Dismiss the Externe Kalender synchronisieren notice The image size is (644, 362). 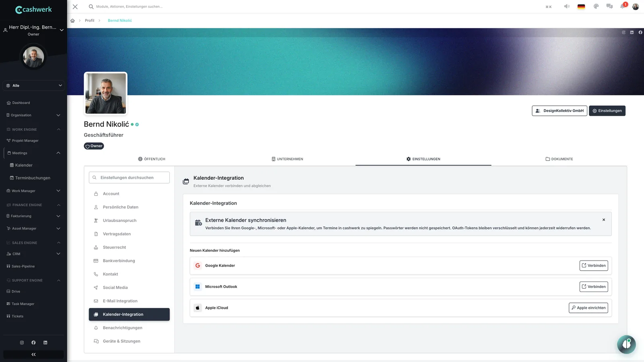(x=604, y=220)
